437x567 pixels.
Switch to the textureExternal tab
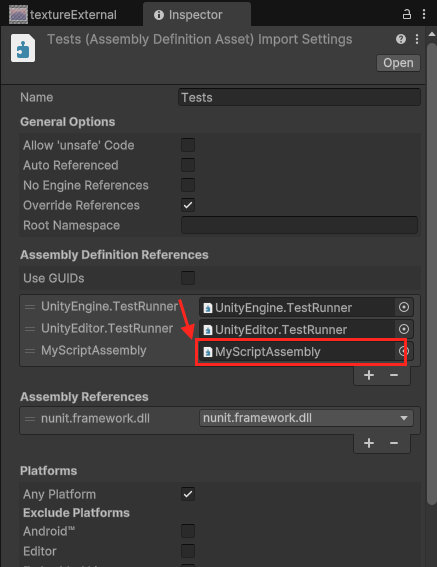point(63,14)
